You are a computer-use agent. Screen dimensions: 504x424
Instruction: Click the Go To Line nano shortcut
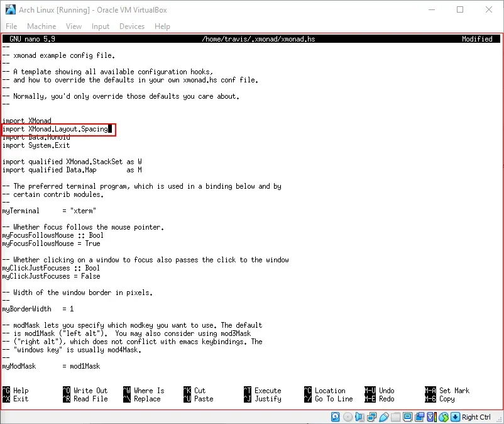click(x=333, y=398)
